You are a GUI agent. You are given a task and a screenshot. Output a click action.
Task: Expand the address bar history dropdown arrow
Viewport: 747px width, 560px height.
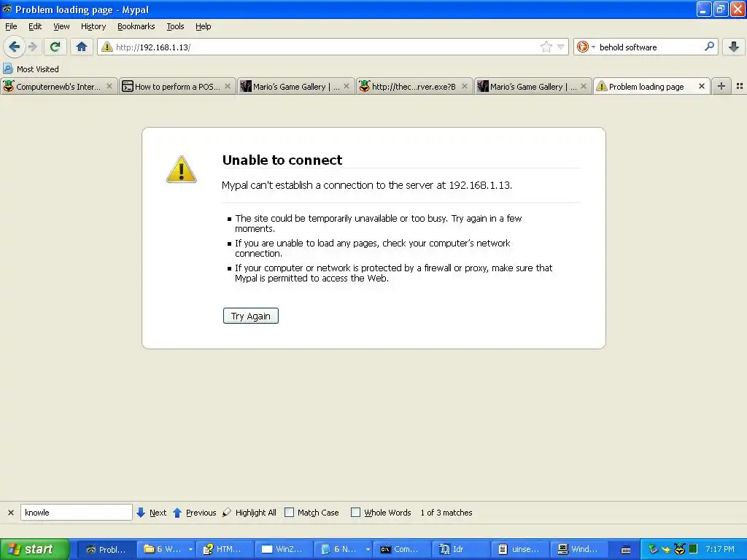coord(561,47)
